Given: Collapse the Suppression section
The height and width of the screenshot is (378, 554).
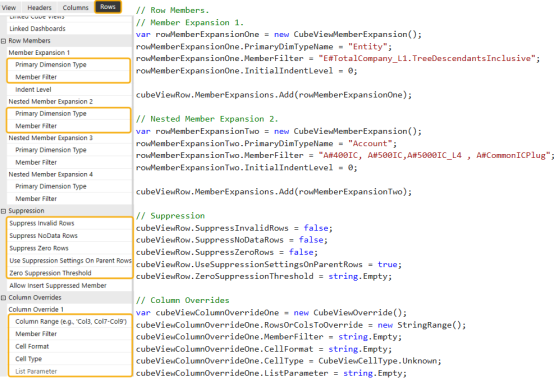Looking at the screenshot, I should click(3, 211).
